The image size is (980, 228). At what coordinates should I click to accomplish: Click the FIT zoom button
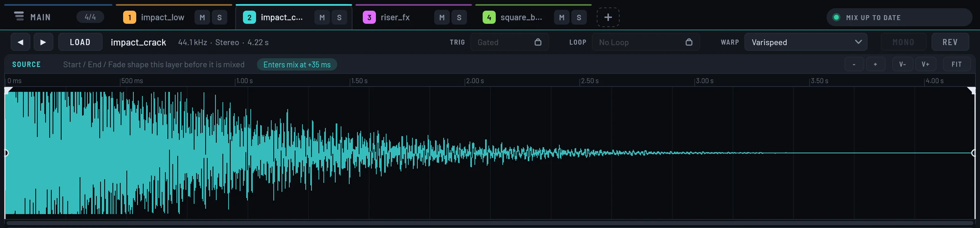tap(957, 64)
